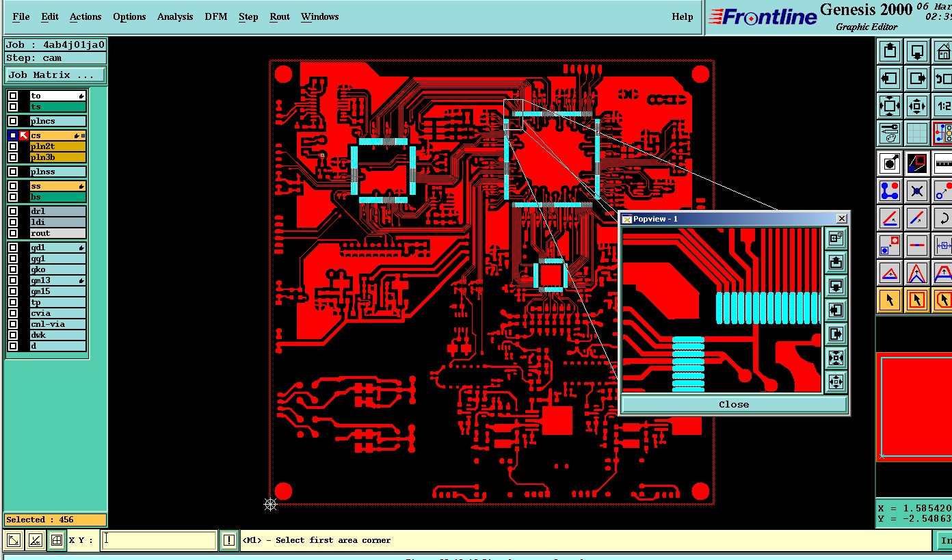Click the red overview thumbnail panel at right
This screenshot has height=560, width=952.
click(x=914, y=407)
